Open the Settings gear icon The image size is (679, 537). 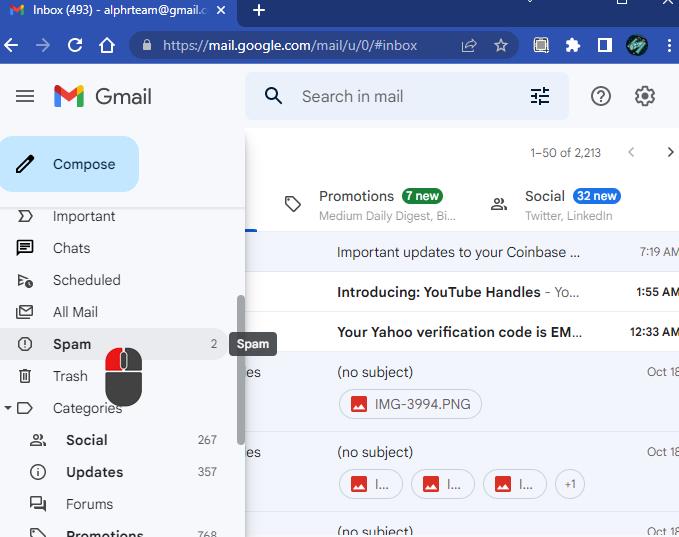pyautogui.click(x=645, y=96)
